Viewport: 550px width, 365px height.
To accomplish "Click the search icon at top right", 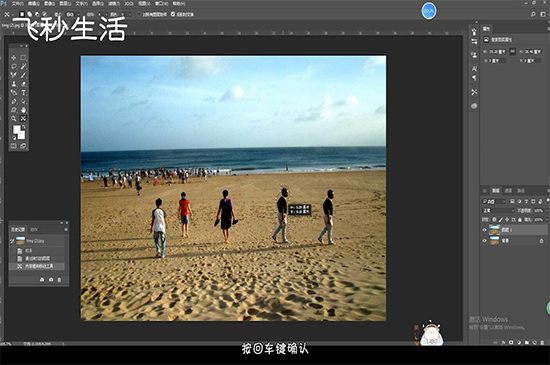I will coord(533,14).
